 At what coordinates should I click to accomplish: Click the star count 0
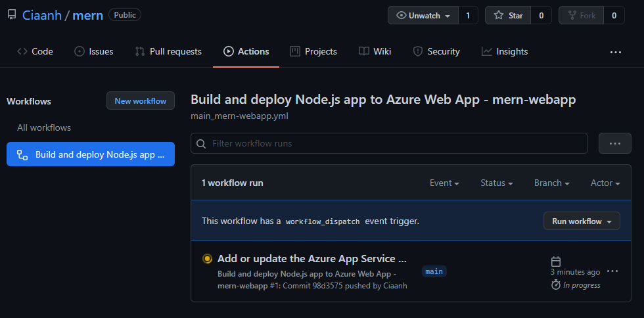541,16
